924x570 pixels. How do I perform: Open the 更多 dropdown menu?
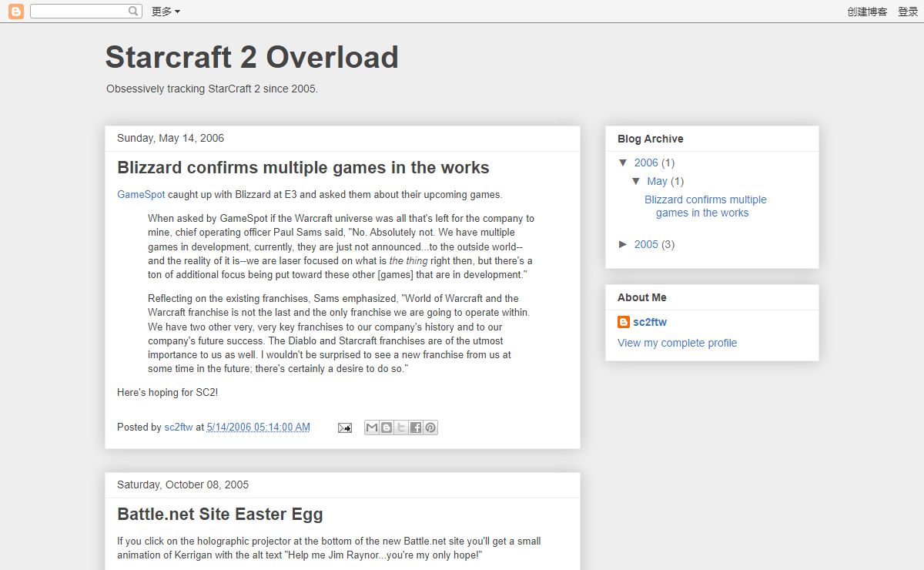click(166, 12)
